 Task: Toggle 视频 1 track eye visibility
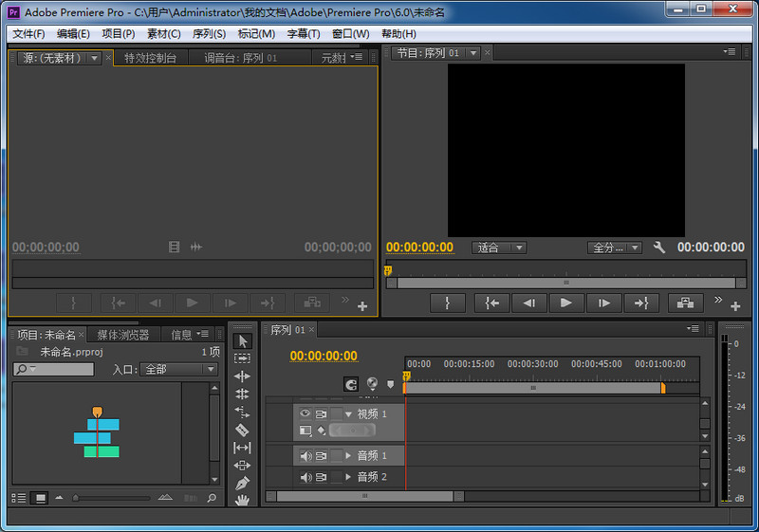[305, 413]
